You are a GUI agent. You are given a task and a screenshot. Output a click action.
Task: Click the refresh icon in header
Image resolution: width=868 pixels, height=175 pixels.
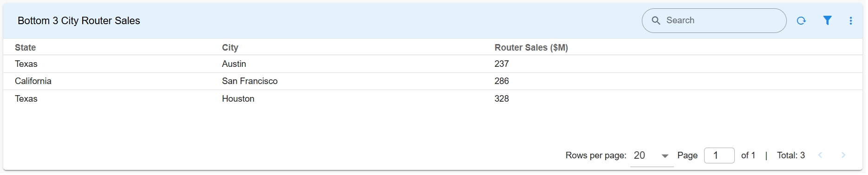[801, 20]
